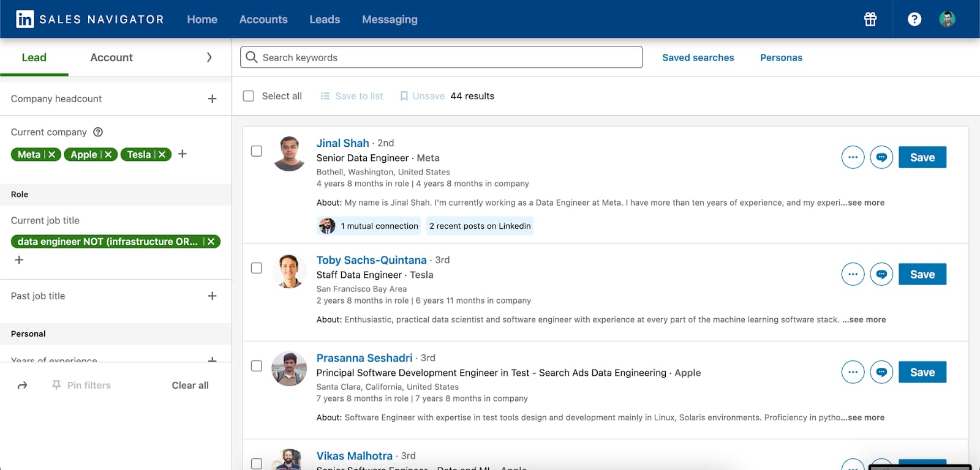Save Toby Sachs-Quintana as a lead
Screen dimensions: 980x470
pos(922,274)
